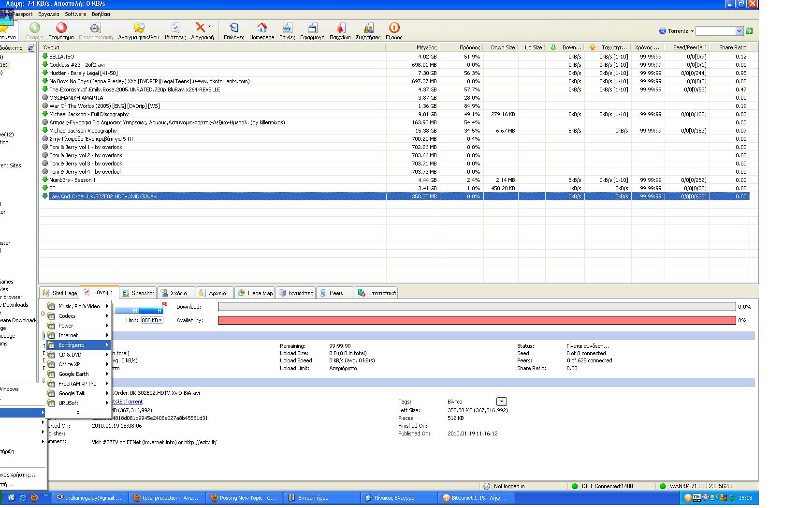
Task: Sort by Πρόοδος column header
Action: pos(462,47)
